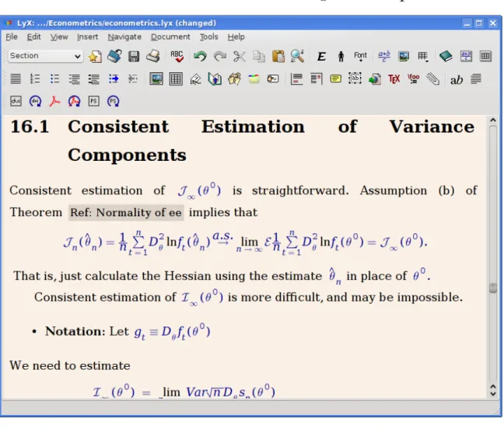Insert a math formula (a+b/c icon)

(x=383, y=56)
